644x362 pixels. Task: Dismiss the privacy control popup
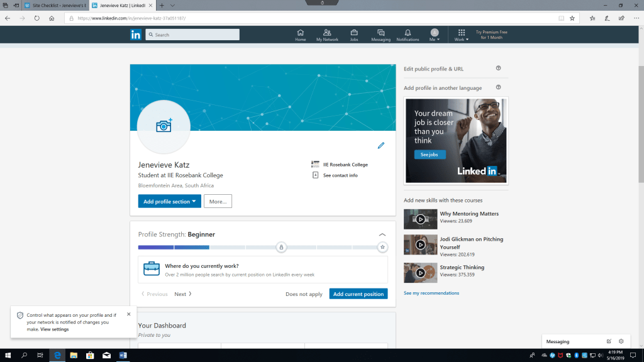[129, 314]
